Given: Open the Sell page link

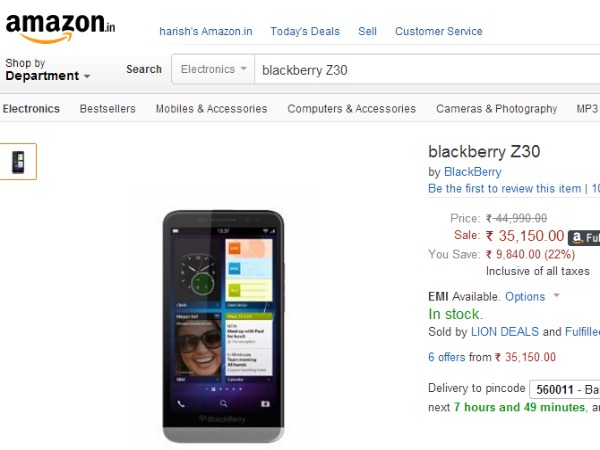Looking at the screenshot, I should 367,31.
